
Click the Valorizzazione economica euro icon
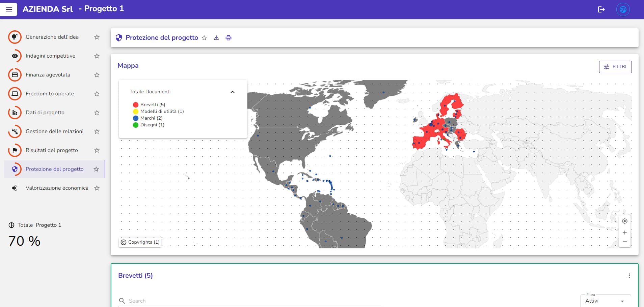point(15,188)
